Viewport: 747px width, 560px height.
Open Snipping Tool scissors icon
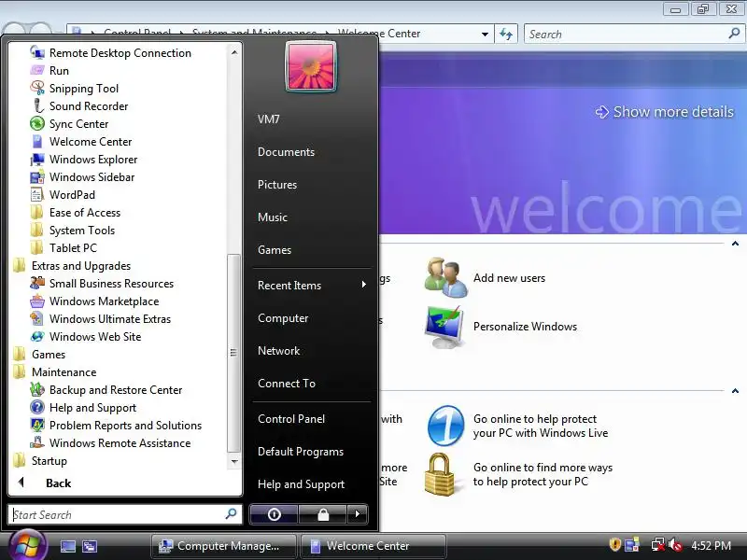pyautogui.click(x=37, y=88)
